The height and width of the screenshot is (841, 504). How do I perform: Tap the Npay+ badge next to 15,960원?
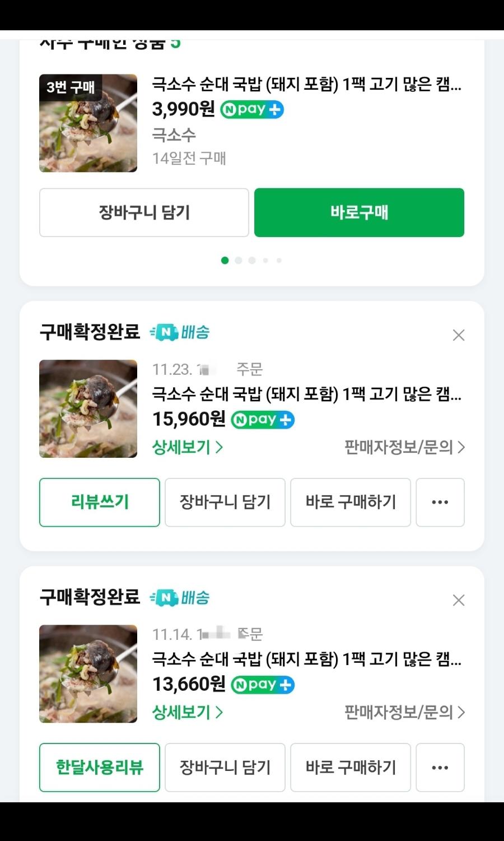point(263,420)
